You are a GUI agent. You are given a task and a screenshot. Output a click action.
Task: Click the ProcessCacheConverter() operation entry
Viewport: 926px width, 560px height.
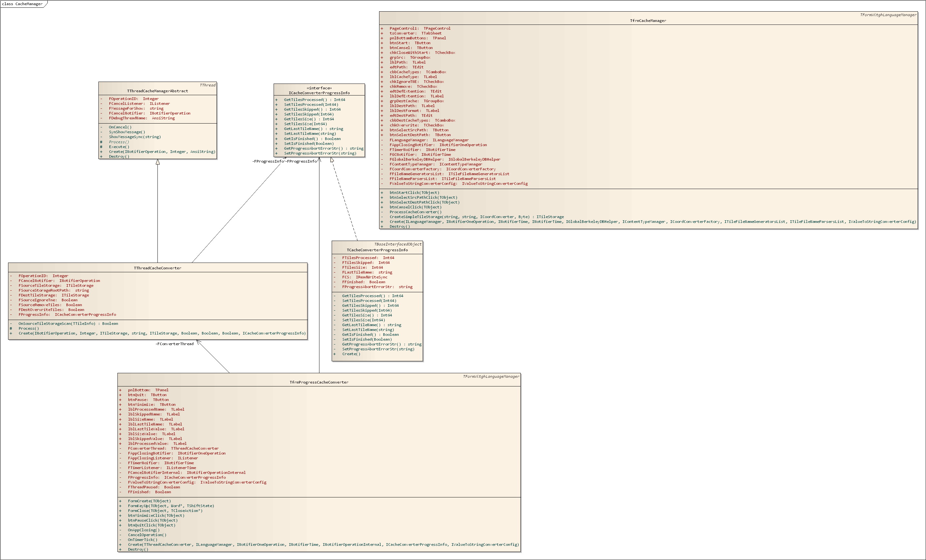pyautogui.click(x=415, y=212)
